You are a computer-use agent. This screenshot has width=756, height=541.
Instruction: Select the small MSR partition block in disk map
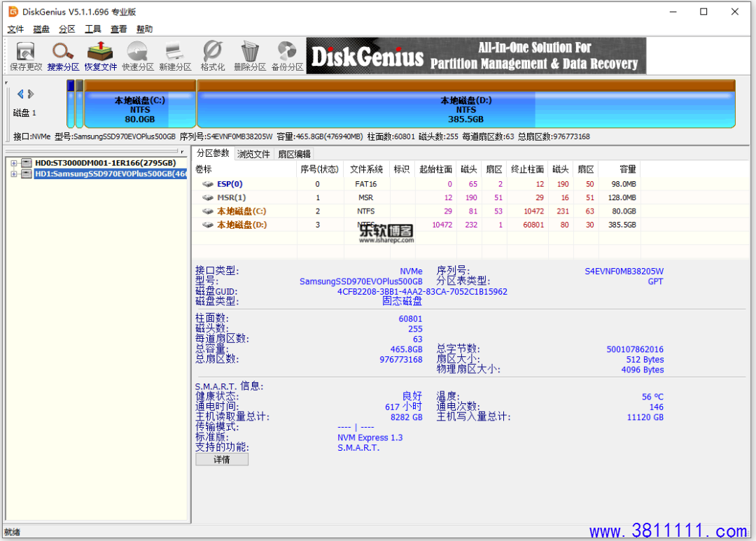click(80, 104)
